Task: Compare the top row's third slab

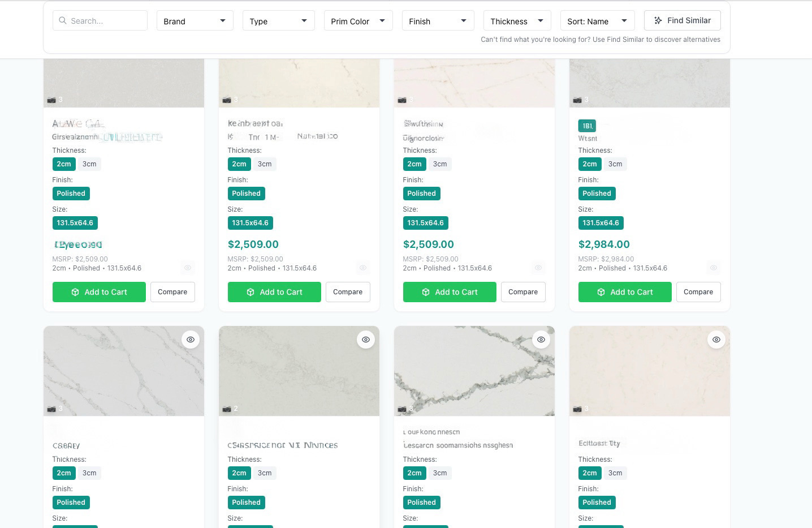Action: click(523, 292)
